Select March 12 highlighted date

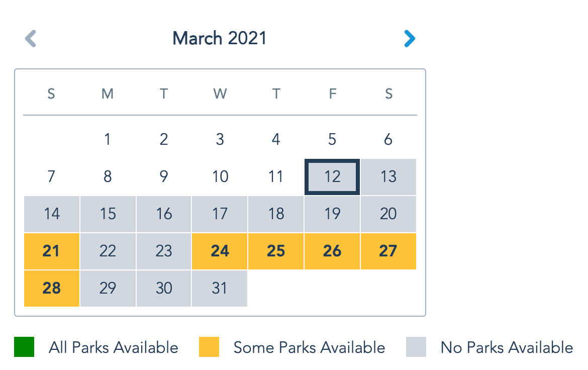tap(332, 177)
